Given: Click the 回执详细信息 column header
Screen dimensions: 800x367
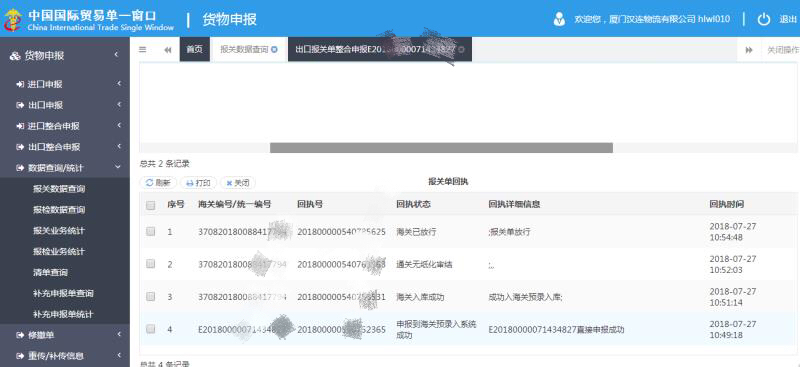Looking at the screenshot, I should click(x=514, y=204).
